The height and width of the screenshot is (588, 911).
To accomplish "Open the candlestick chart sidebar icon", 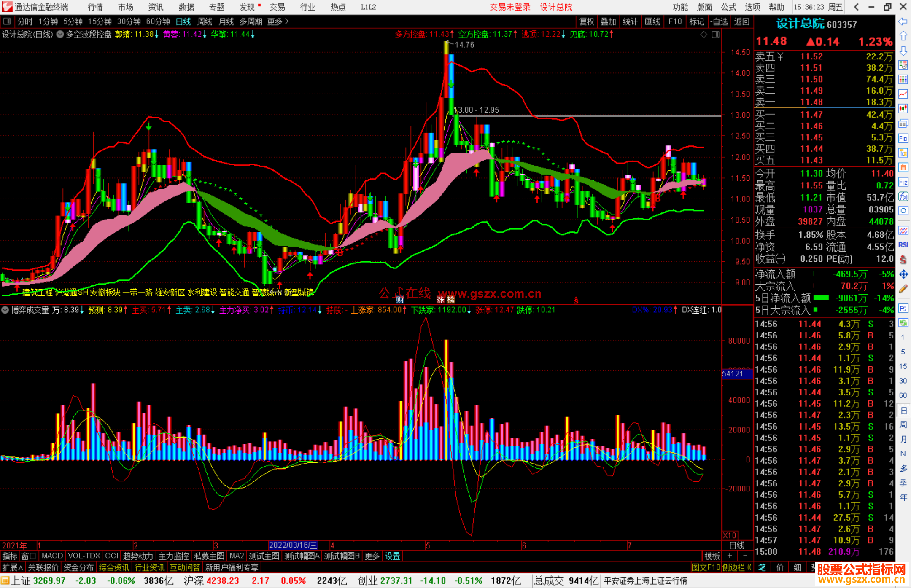I will point(903,109).
